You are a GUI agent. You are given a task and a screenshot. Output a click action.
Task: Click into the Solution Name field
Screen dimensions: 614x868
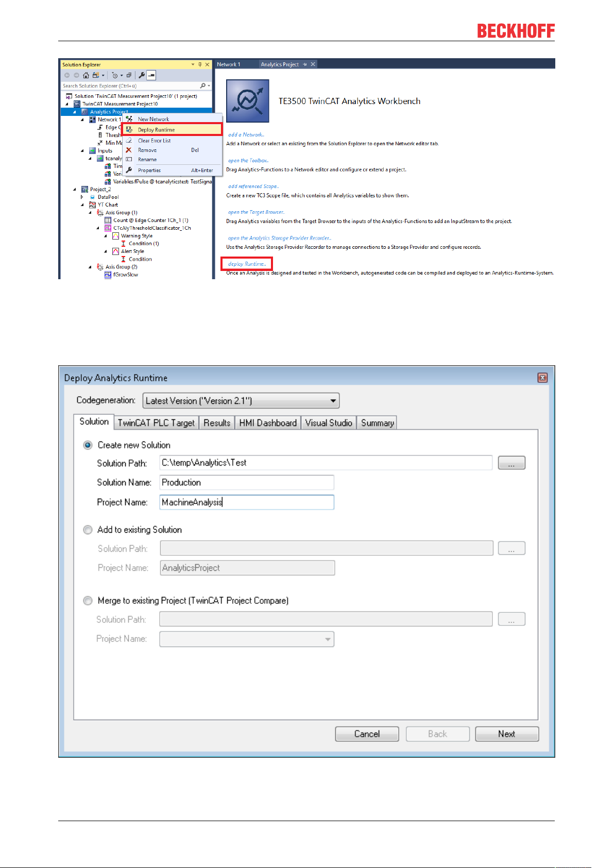click(247, 483)
